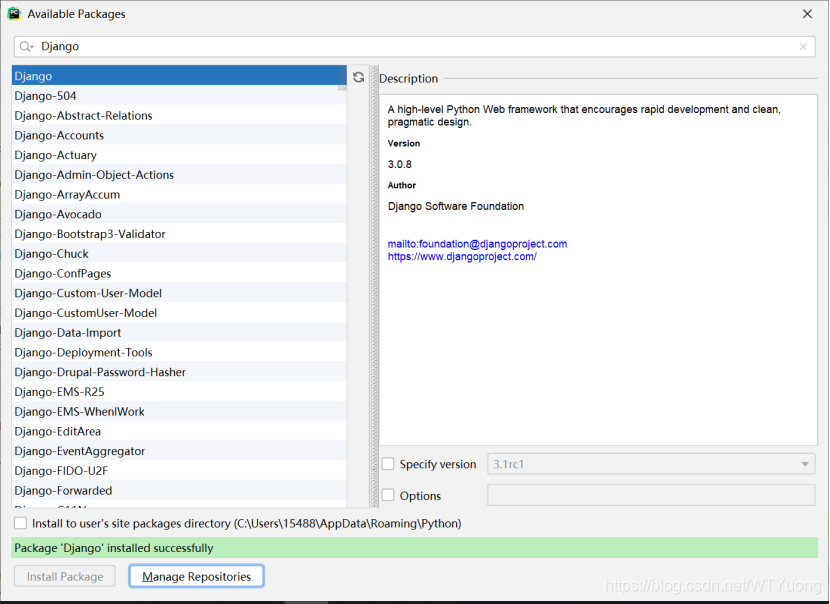Select Django-ConfPages package

(x=179, y=274)
